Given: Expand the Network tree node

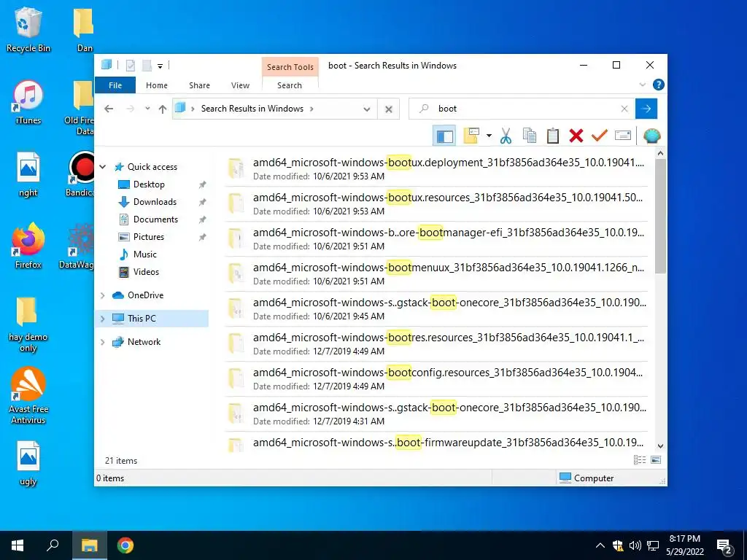Looking at the screenshot, I should click(x=102, y=342).
